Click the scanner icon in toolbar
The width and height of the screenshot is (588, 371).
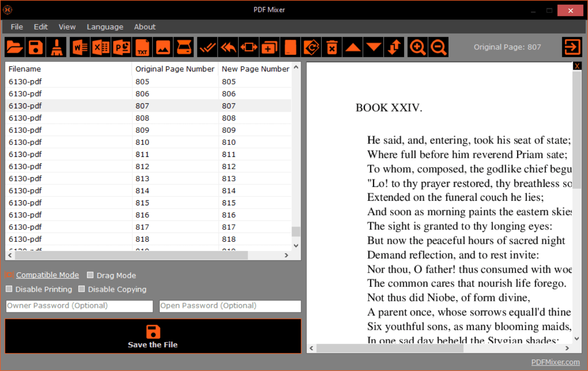[184, 47]
